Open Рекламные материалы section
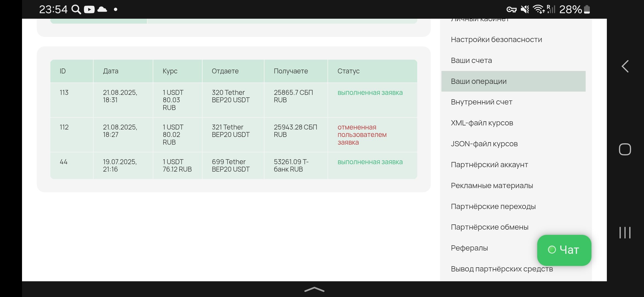644x297 pixels. (x=492, y=186)
